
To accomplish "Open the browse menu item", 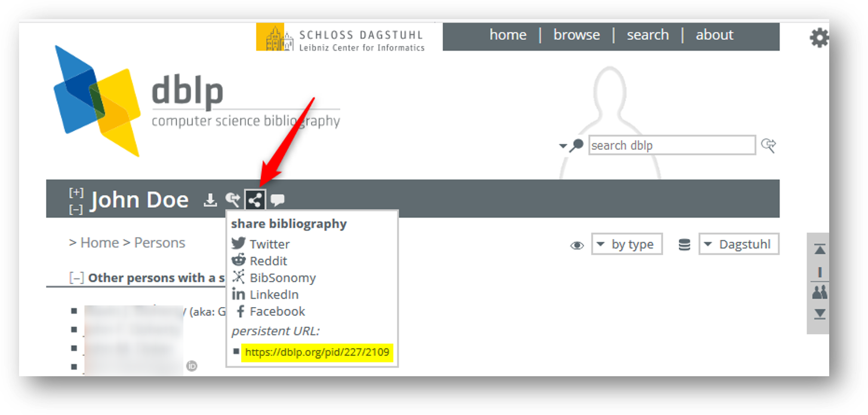I will click(577, 35).
